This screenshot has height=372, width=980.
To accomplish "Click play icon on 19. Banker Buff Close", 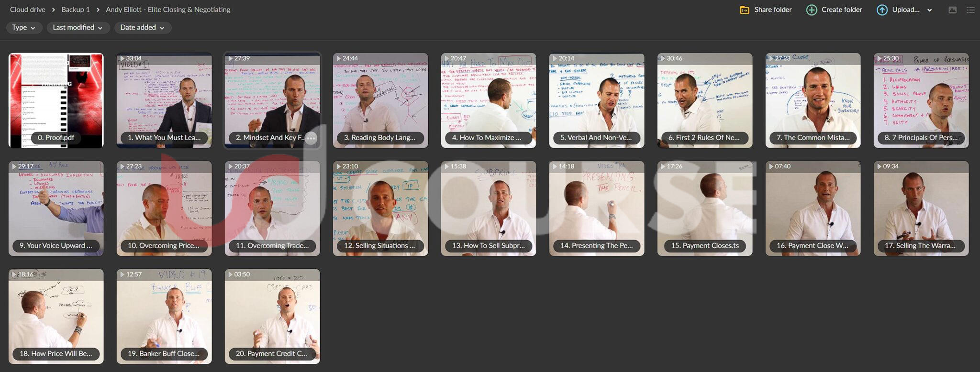I will [x=122, y=274].
